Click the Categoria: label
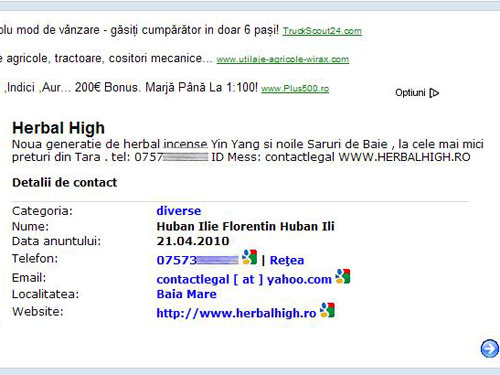This screenshot has width=500, height=375. (42, 211)
